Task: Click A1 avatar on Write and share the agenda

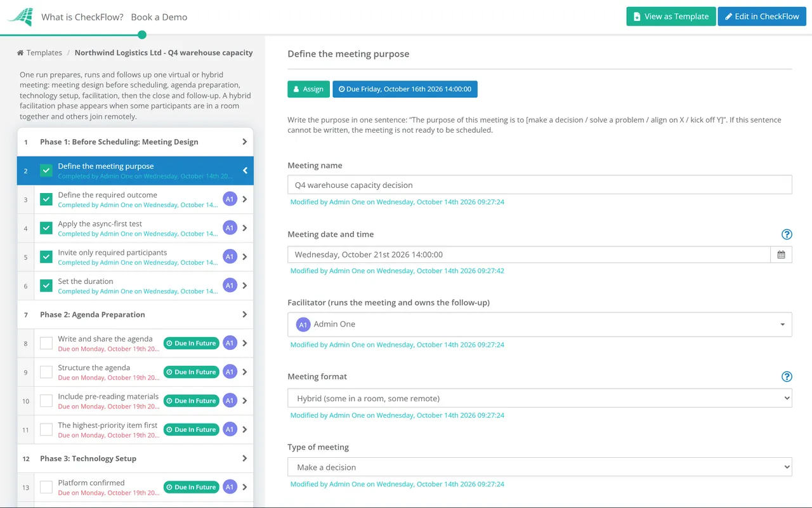Action: (230, 343)
